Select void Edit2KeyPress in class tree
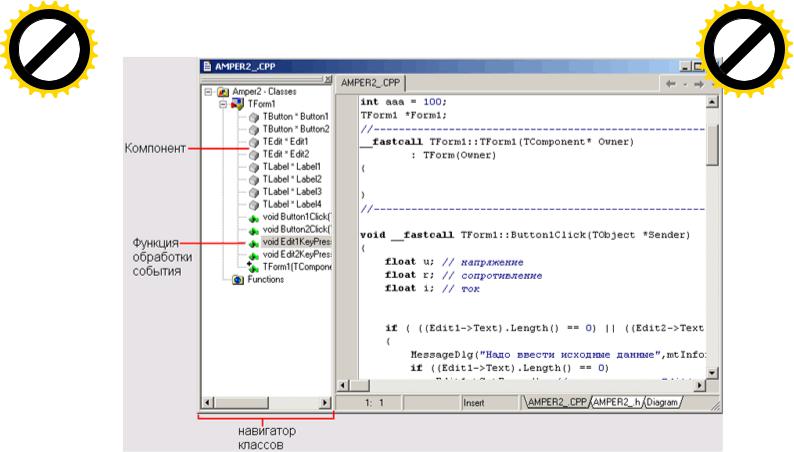The height and width of the screenshot is (452, 794). [x=296, y=255]
